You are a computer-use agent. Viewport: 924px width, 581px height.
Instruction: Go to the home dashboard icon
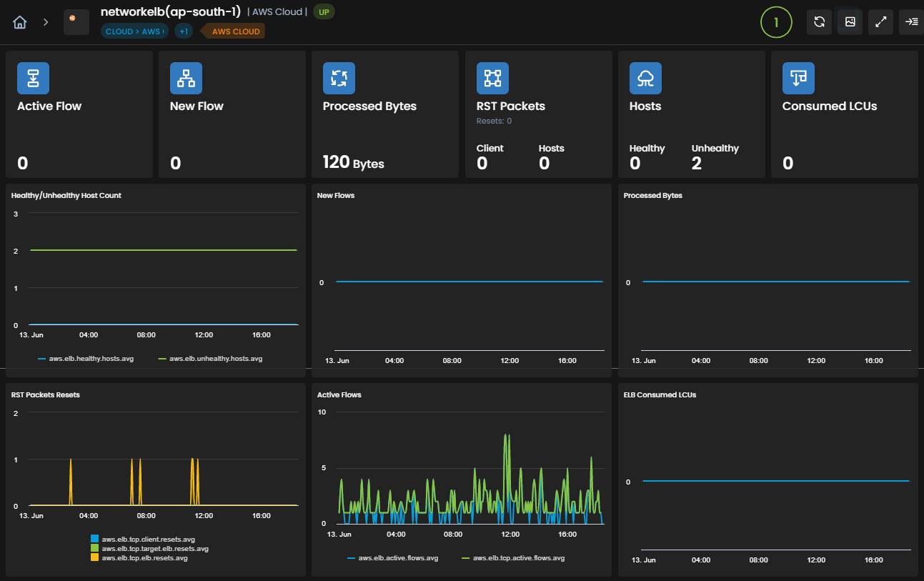[x=20, y=22]
